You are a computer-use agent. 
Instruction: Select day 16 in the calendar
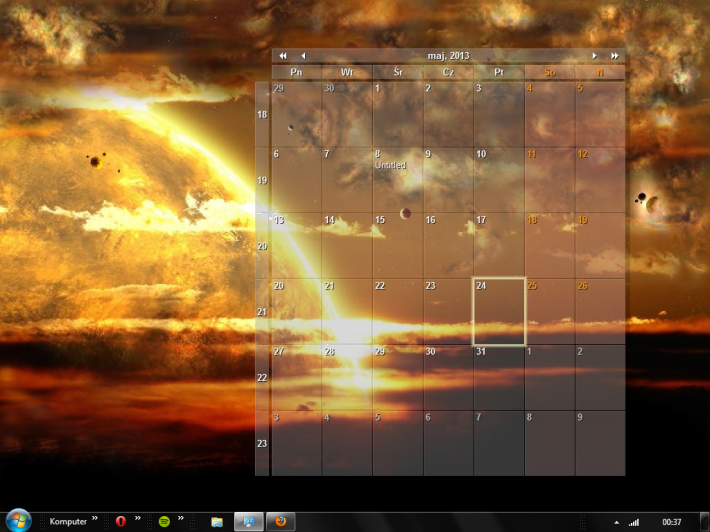pos(448,246)
